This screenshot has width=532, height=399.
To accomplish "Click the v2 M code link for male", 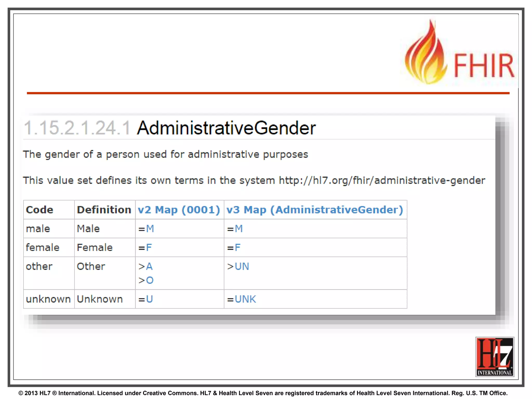I will tap(150, 229).
